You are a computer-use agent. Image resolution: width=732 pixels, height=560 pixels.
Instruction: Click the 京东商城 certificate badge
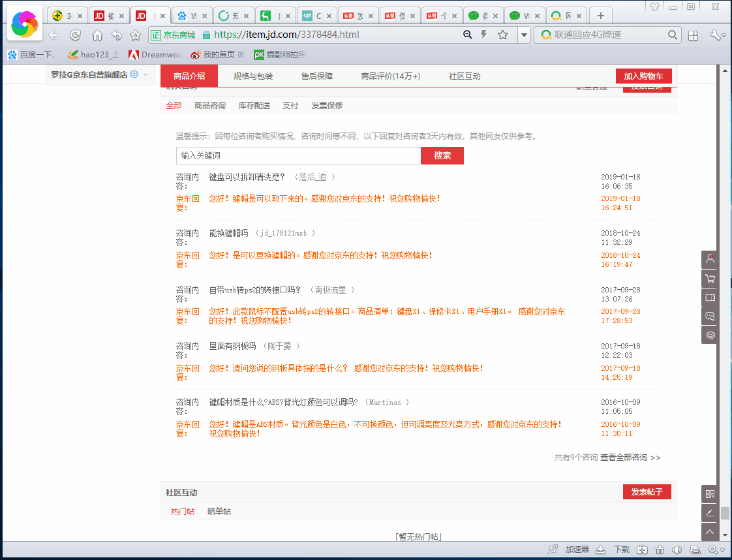(x=173, y=35)
